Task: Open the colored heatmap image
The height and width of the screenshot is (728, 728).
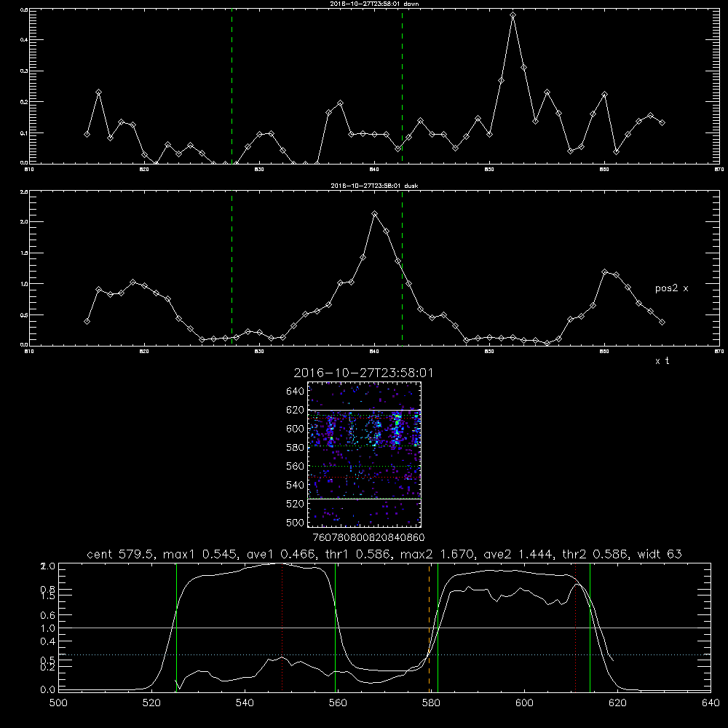Action: coord(365,454)
